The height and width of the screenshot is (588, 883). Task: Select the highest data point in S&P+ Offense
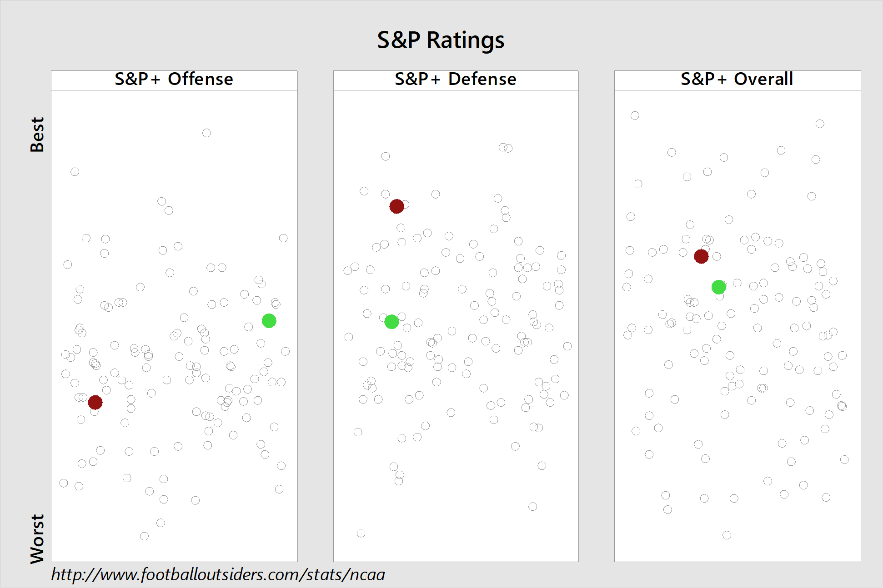click(x=206, y=133)
